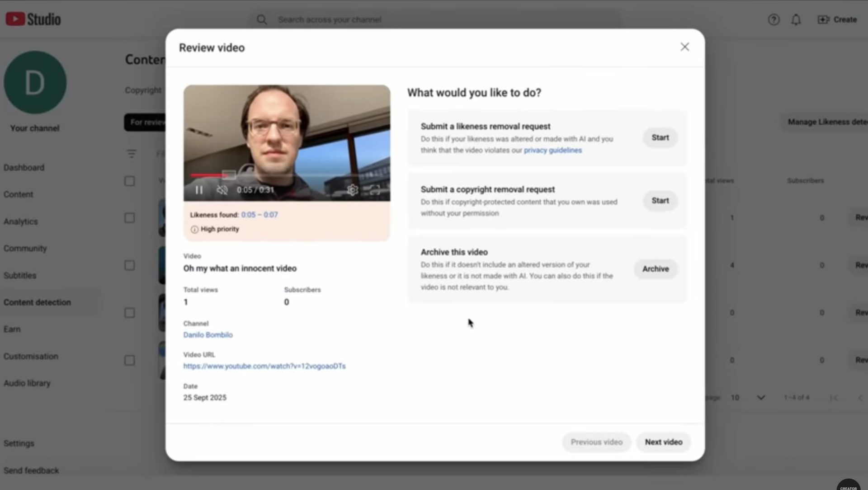This screenshot has height=490, width=868.
Task: Open the help question mark icon
Action: [774, 19]
